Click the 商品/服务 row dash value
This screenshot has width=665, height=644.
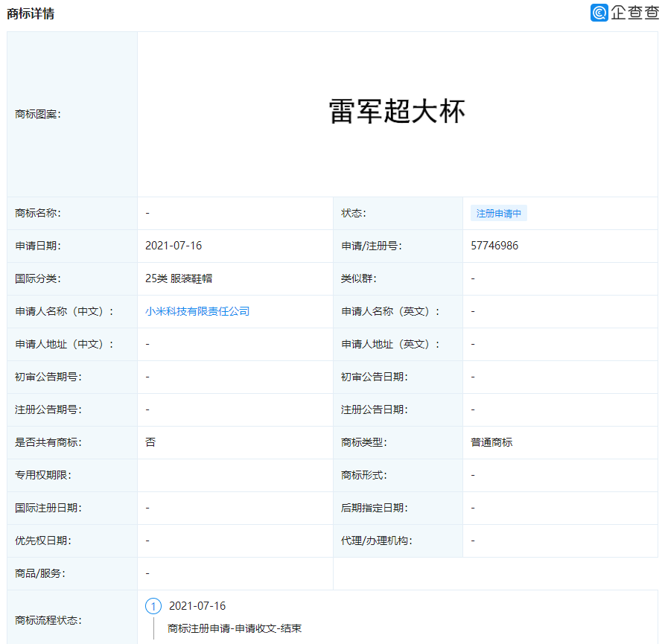147,573
